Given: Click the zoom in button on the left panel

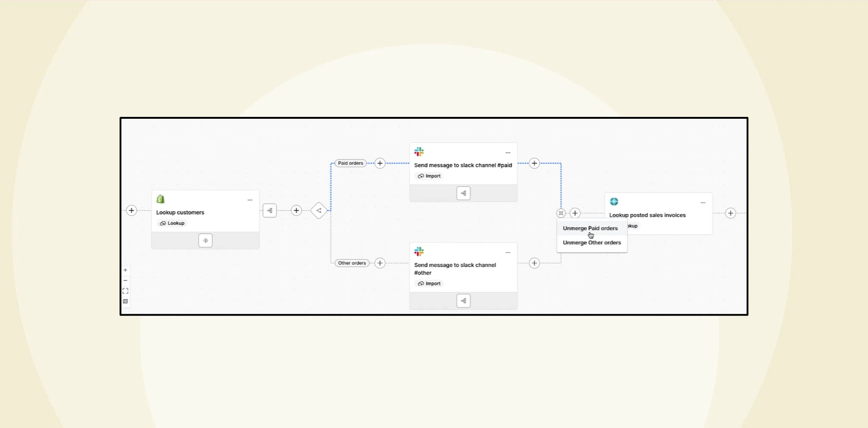Looking at the screenshot, I should (126, 270).
